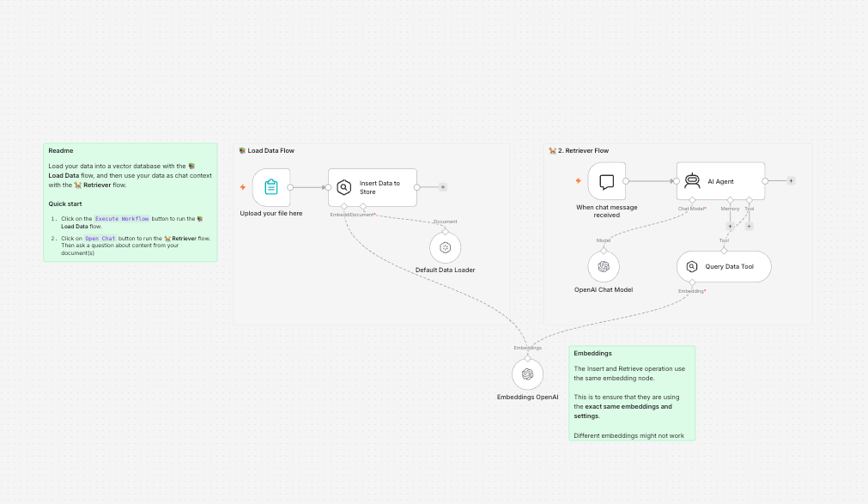The image size is (868, 504).
Task: Click the plus button after Insert Data to Store
Action: pyautogui.click(x=443, y=187)
